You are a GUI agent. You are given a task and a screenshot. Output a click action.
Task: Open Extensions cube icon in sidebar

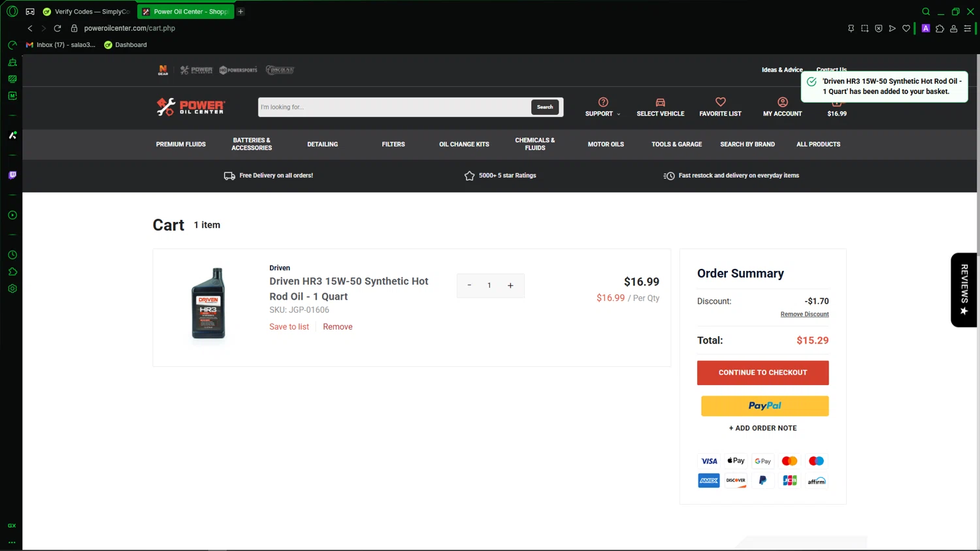(x=12, y=272)
